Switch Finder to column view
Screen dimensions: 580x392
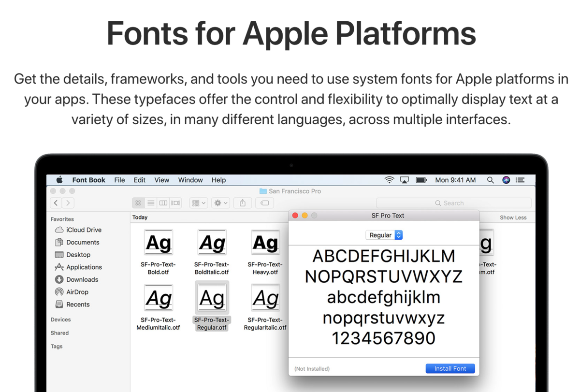163,203
